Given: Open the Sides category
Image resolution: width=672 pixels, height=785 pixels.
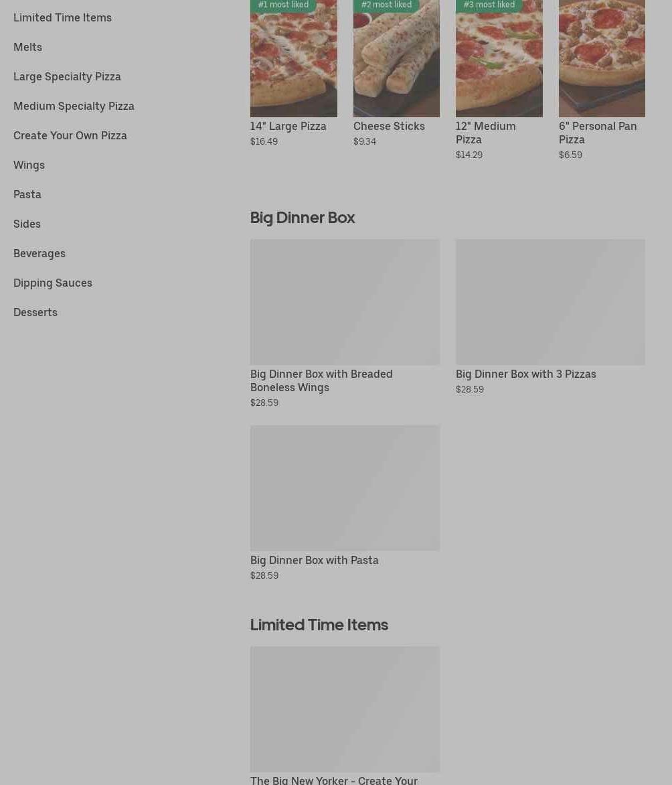Looking at the screenshot, I should coord(27,224).
